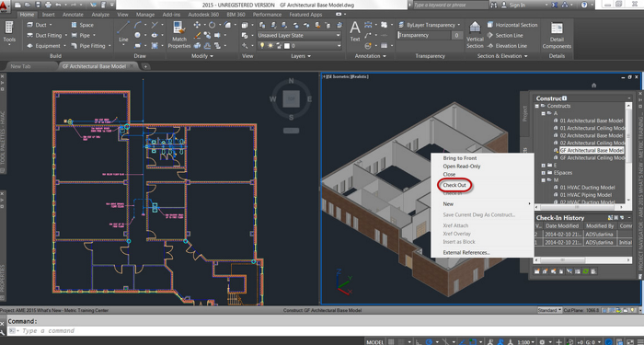Select the Section Line tool
Screen dimensions: 644x345
[x=505, y=36]
